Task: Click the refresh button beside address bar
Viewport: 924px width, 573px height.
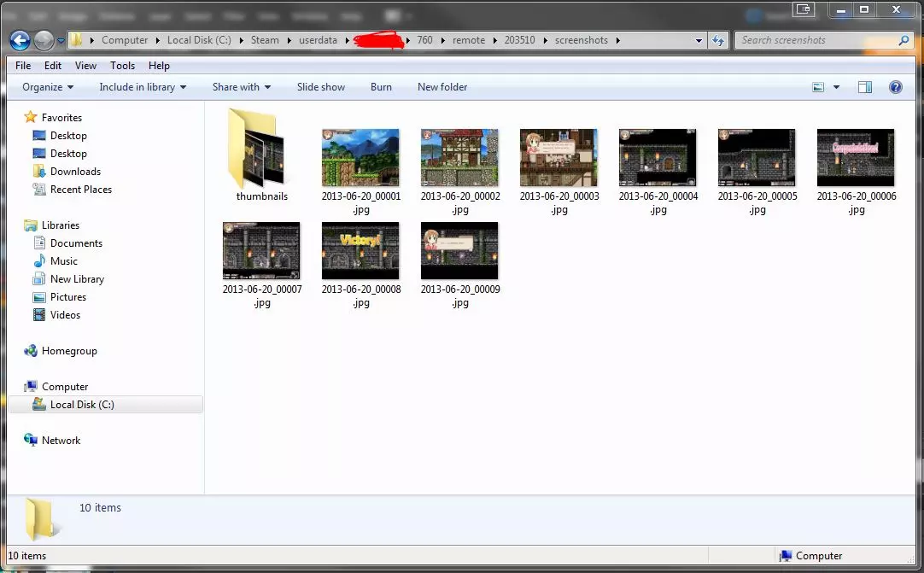Action: [717, 40]
